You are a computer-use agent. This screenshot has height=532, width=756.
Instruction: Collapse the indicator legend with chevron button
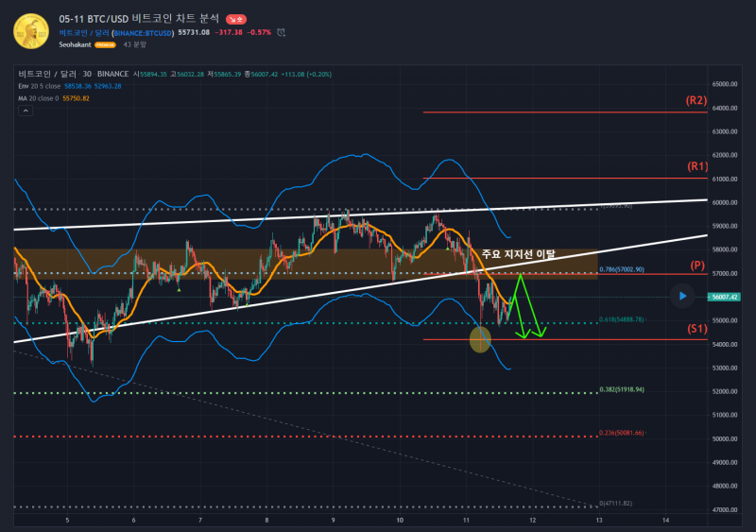[26, 112]
